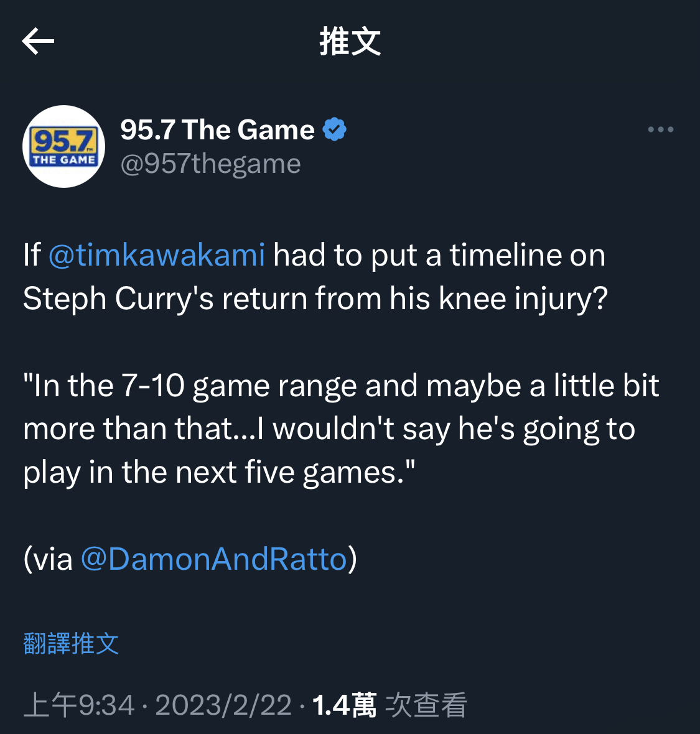Tap the @957thegame handle

[x=211, y=164]
